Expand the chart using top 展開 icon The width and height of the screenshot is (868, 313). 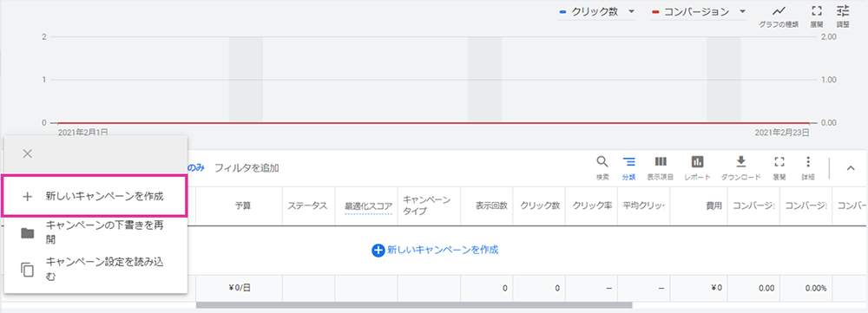pyautogui.click(x=817, y=16)
